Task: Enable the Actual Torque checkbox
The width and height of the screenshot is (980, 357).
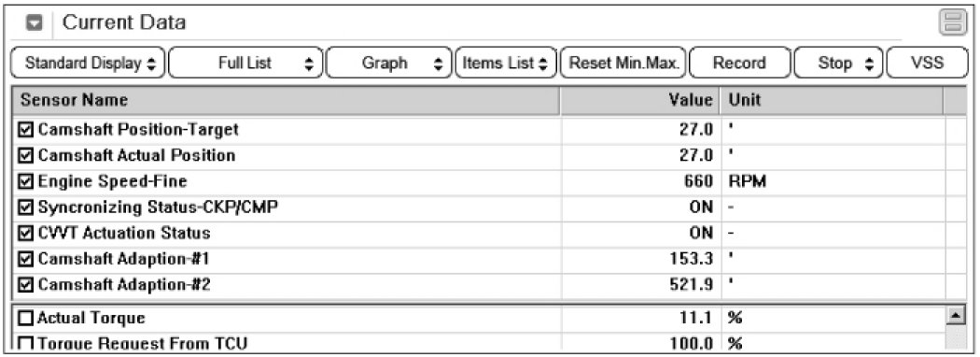Action: pyautogui.click(x=25, y=318)
